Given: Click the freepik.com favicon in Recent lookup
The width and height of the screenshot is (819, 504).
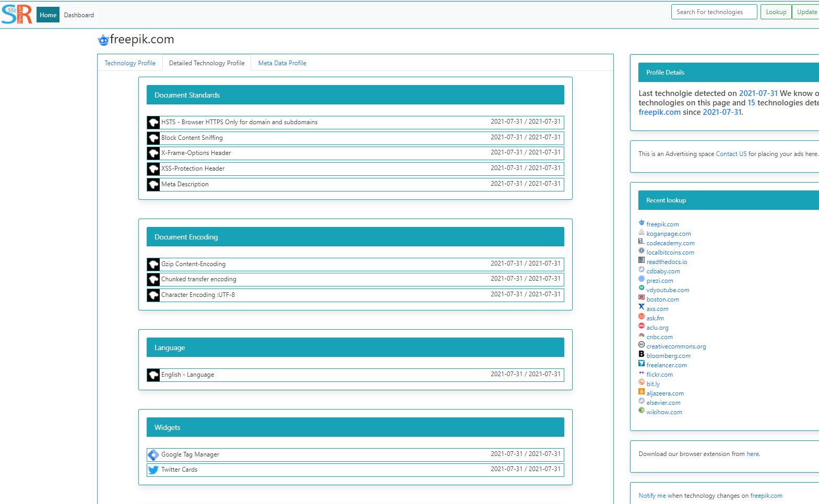Looking at the screenshot, I should pos(642,223).
